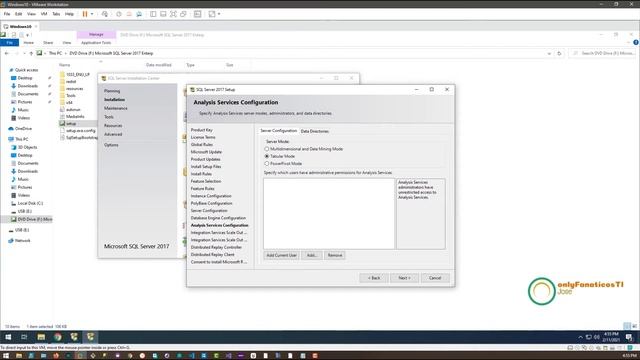Click the Add Current User button
The image size is (640, 360).
coord(281,255)
